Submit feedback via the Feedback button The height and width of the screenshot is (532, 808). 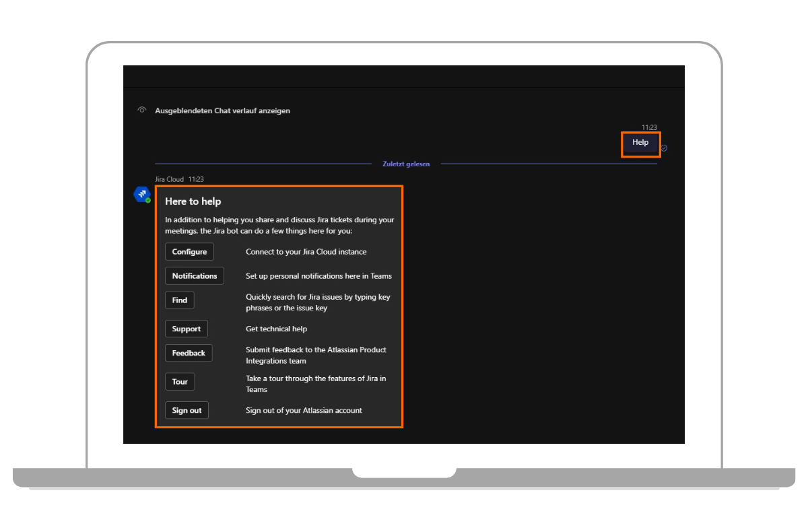(x=189, y=354)
